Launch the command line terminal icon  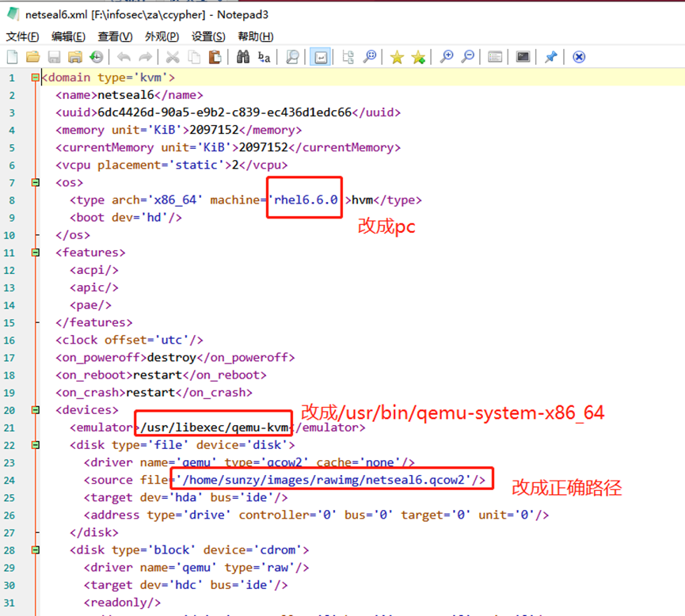pos(523,57)
